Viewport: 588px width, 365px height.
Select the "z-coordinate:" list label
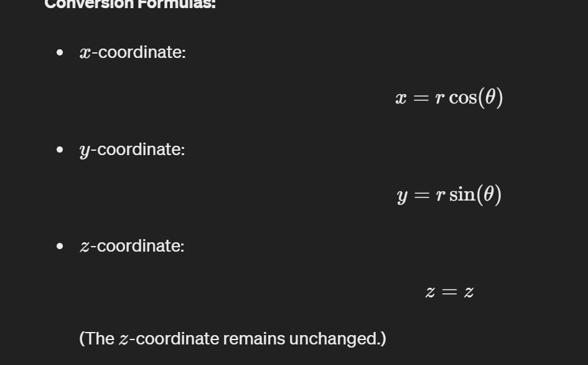coord(132,246)
